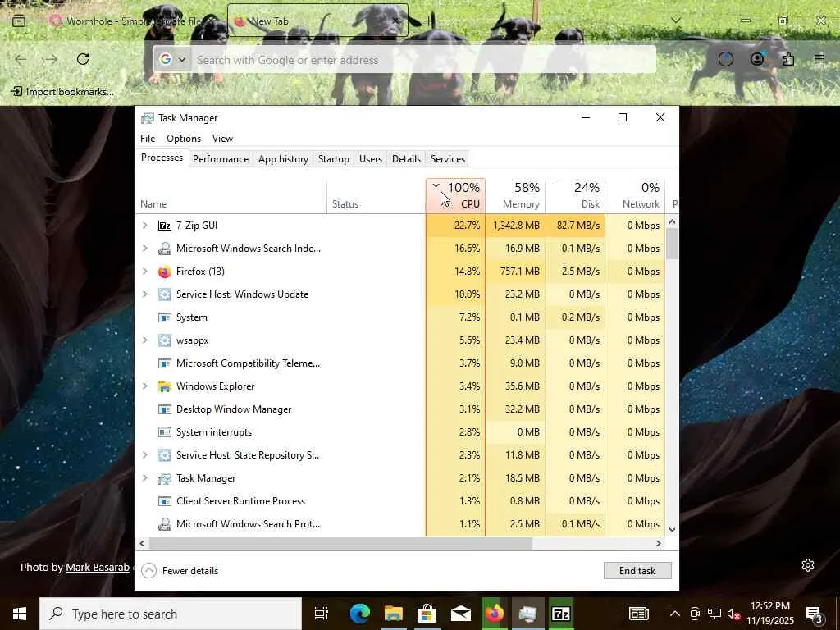The width and height of the screenshot is (840, 630).
Task: Open Firefox new tab page settings gear
Action: [808, 565]
